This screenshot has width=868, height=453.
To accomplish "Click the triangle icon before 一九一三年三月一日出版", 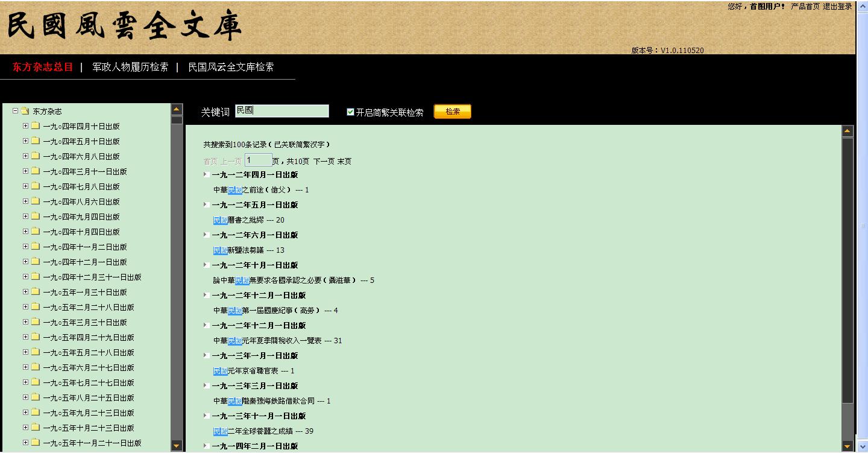I will (x=206, y=385).
